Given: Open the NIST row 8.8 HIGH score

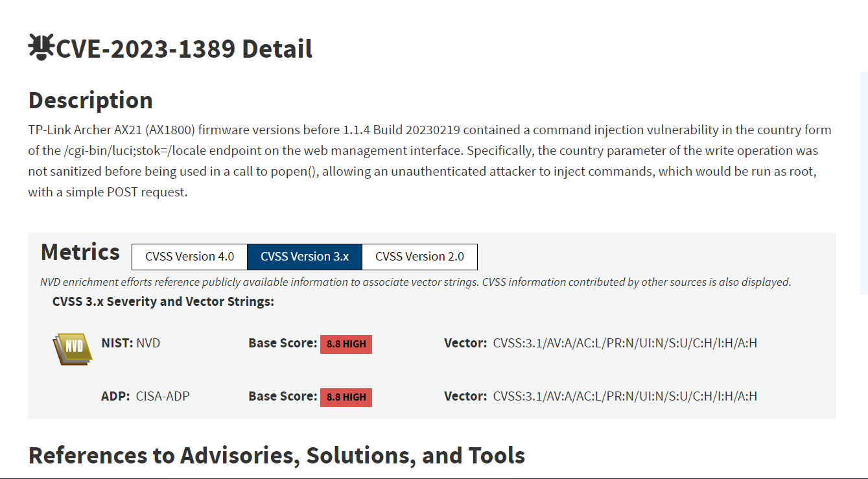Looking at the screenshot, I should [x=346, y=344].
